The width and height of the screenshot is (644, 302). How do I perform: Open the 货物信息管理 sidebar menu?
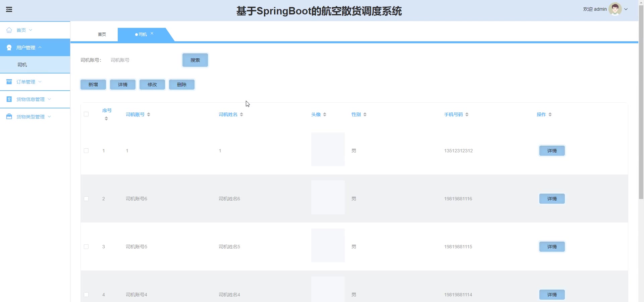point(35,99)
